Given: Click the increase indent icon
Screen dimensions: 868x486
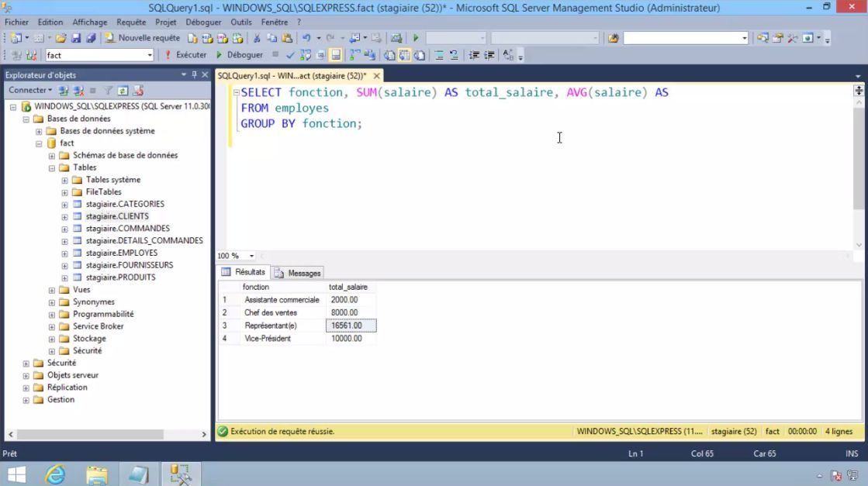Looking at the screenshot, I should tap(489, 55).
